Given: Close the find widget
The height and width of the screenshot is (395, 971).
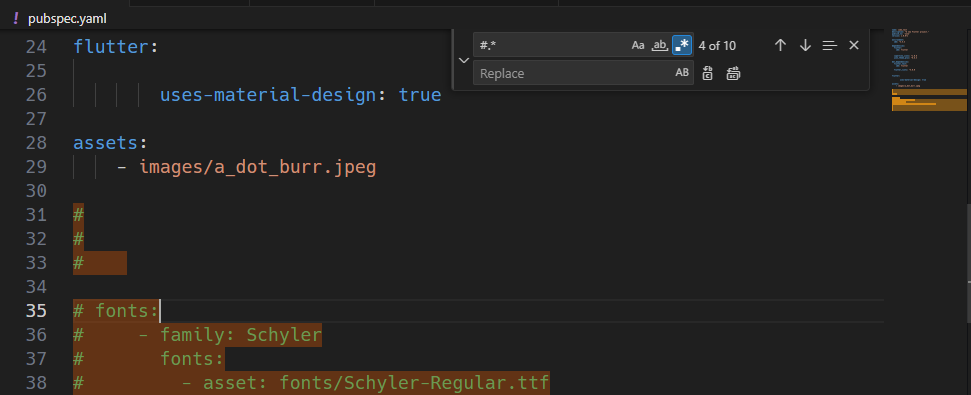Looking at the screenshot, I should [854, 45].
